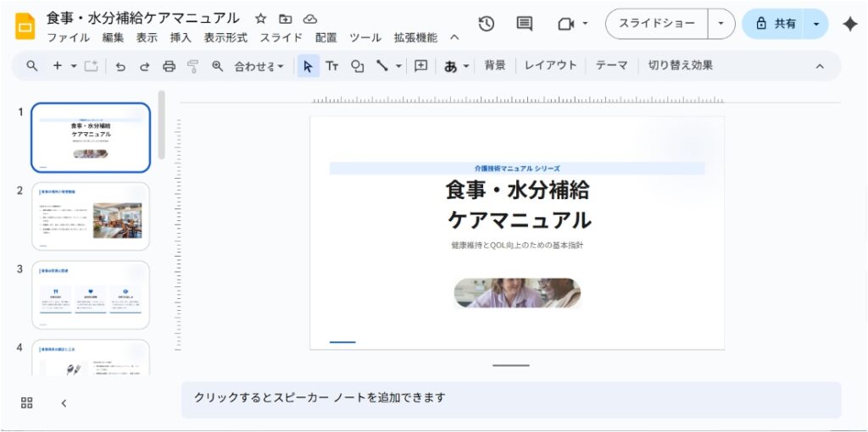Select the shape insert tool
Image resolution: width=868 pixels, height=432 pixels.
358,66
